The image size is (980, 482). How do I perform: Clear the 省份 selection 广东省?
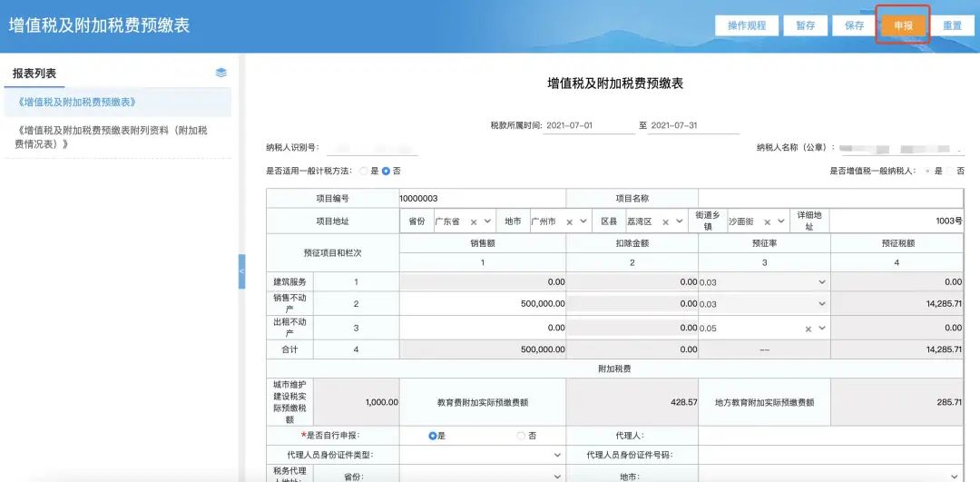tap(473, 221)
